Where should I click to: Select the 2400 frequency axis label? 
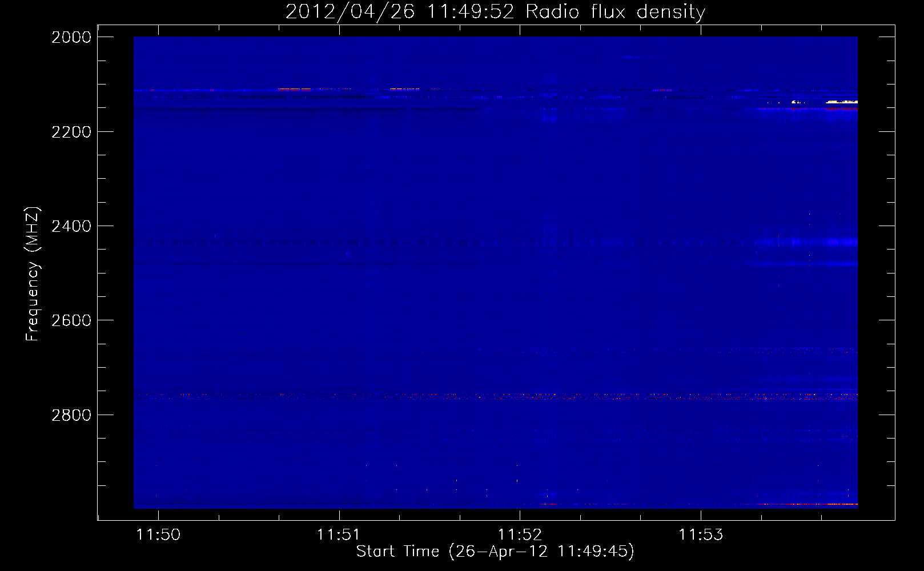[71, 226]
